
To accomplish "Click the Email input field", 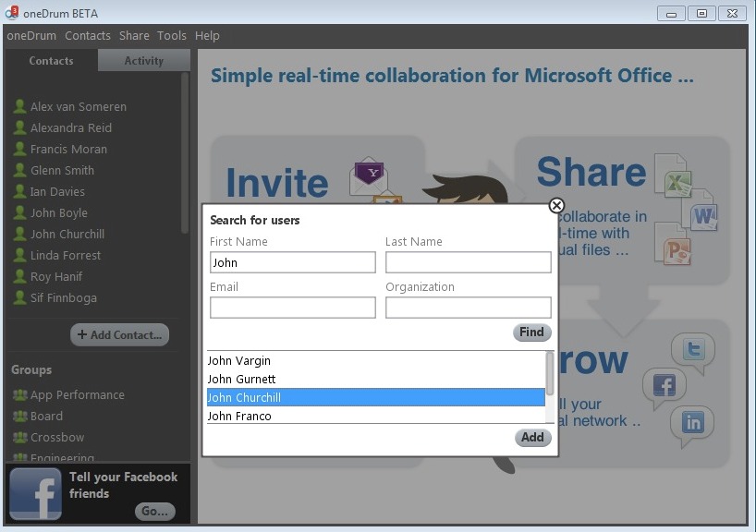I will pos(293,308).
